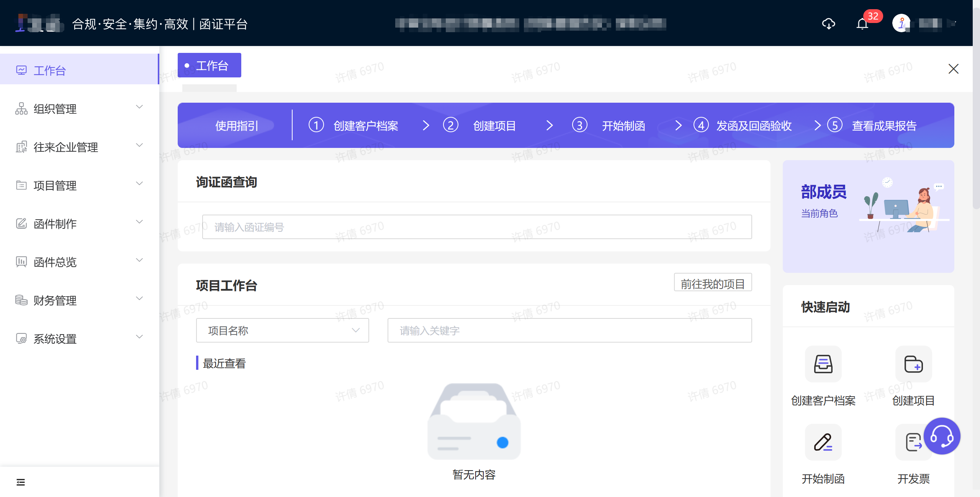
Task: Open customer service headset chat button
Action: point(942,436)
